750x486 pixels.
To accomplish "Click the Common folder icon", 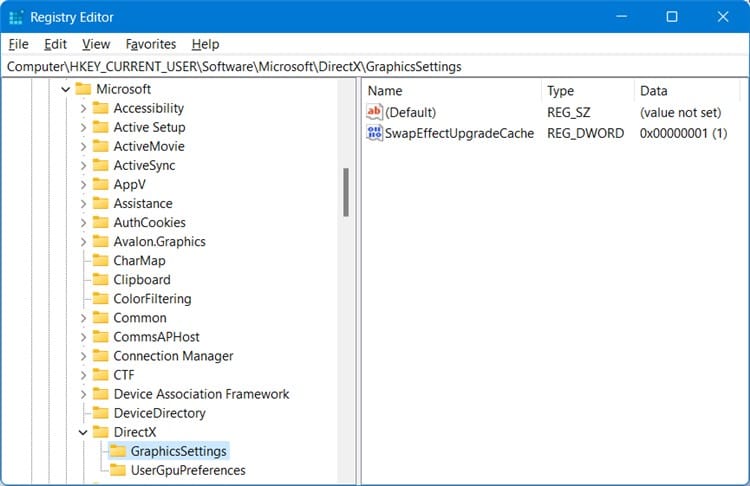I will click(100, 318).
